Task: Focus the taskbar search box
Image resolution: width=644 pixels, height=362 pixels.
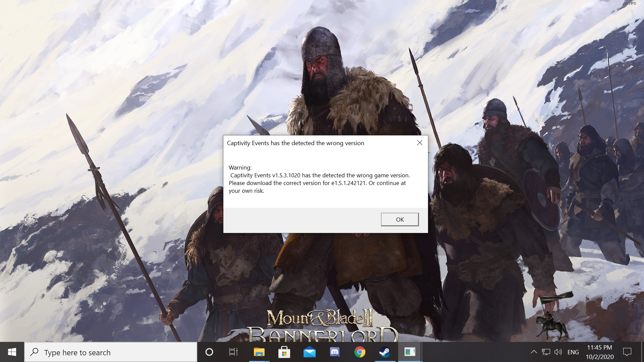Action: point(111,352)
